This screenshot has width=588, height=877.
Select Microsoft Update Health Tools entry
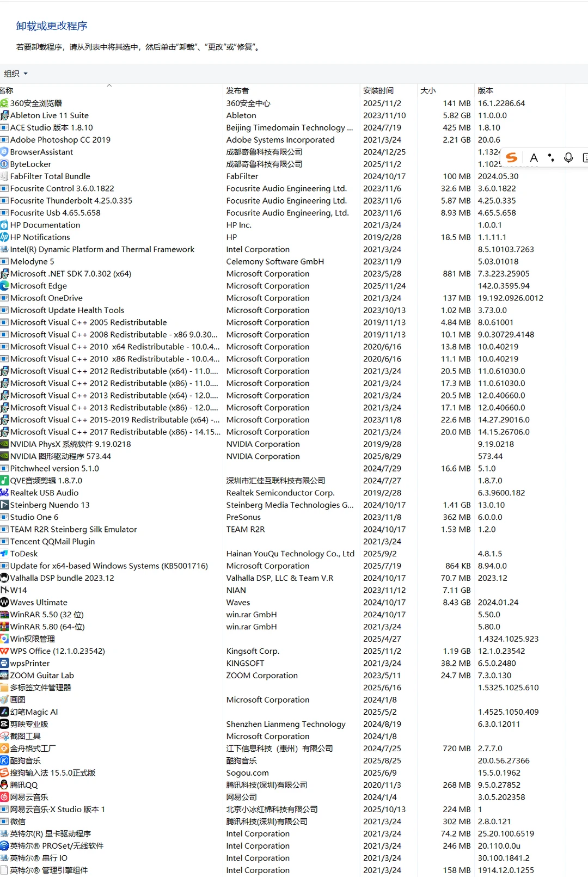tap(283, 310)
